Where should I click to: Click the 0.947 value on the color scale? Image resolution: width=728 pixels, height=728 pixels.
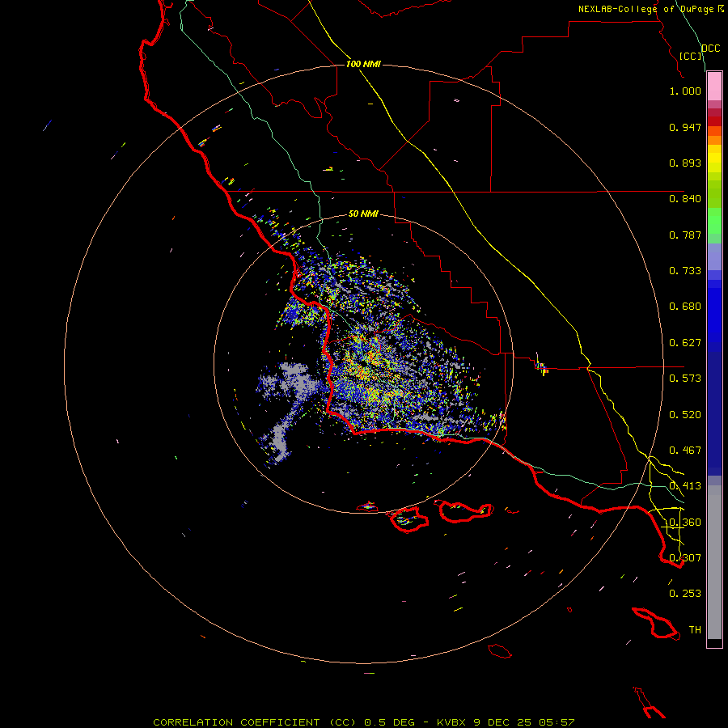(x=685, y=127)
